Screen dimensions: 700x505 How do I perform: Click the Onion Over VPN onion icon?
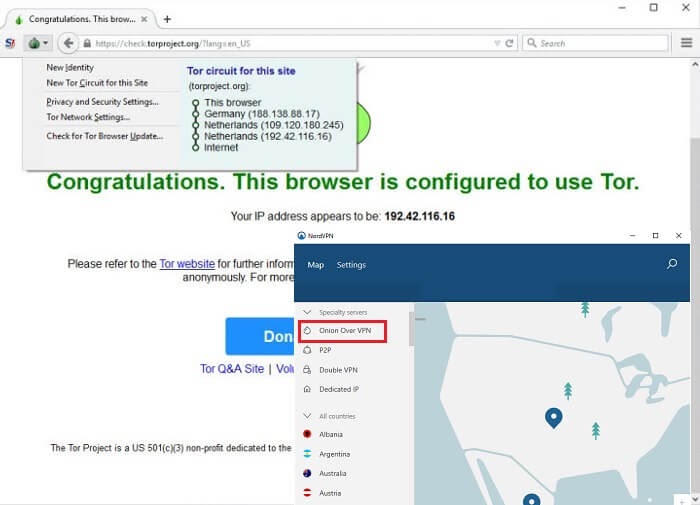click(x=307, y=330)
